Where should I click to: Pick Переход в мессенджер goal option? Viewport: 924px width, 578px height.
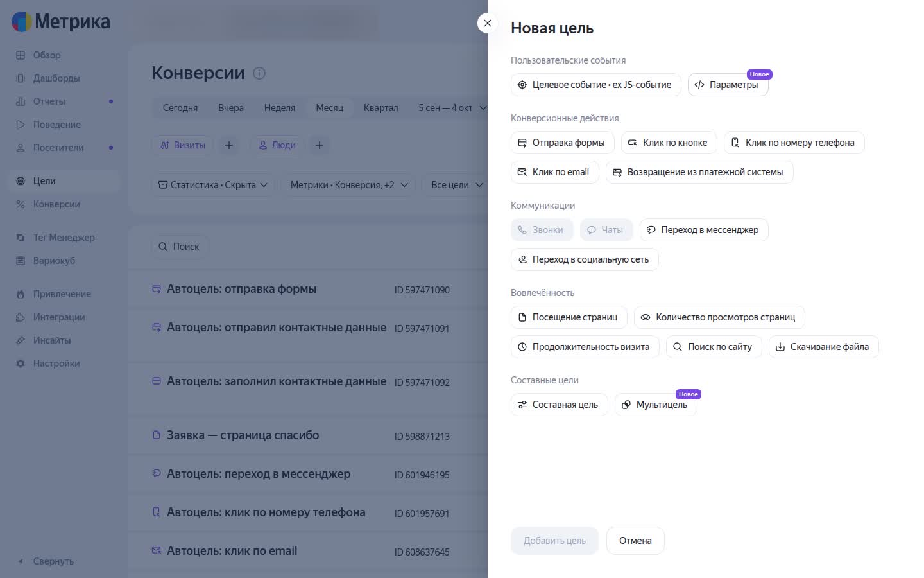[x=704, y=230]
